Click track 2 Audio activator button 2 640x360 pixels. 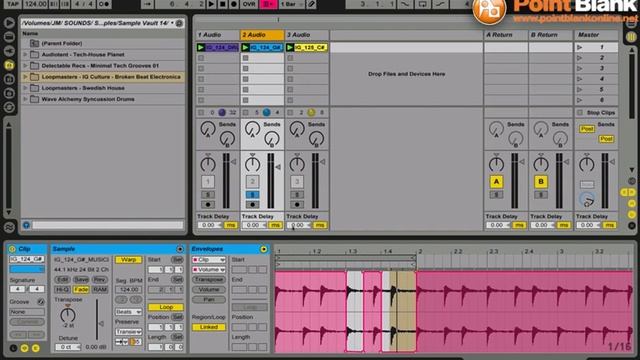click(252, 181)
